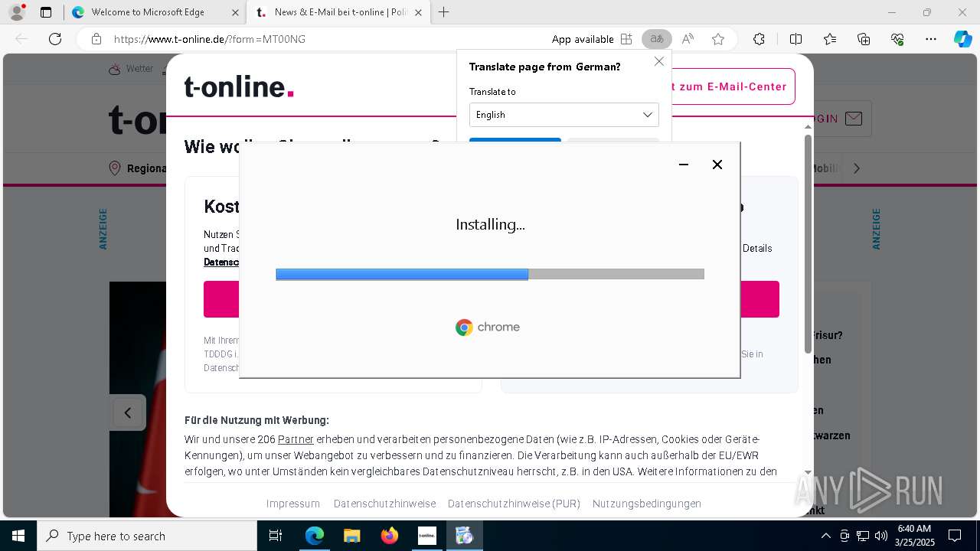Open network settings tray icon

click(x=863, y=536)
